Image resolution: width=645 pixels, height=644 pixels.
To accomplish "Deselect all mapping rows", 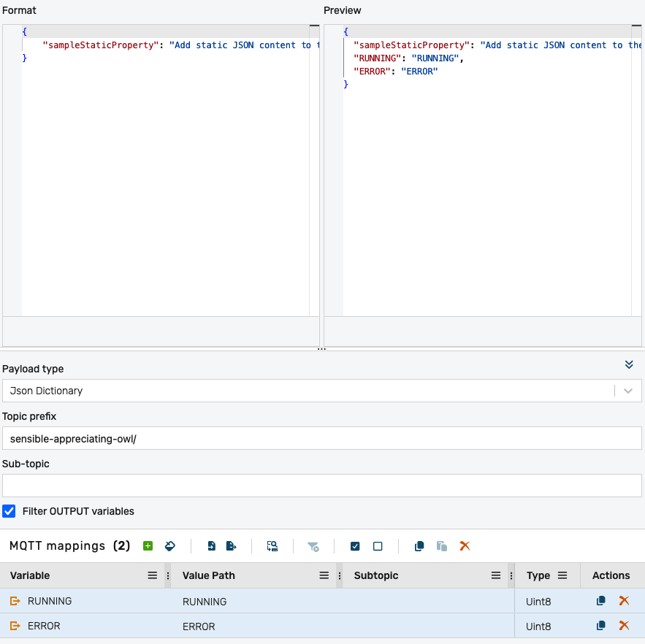I will (x=378, y=546).
